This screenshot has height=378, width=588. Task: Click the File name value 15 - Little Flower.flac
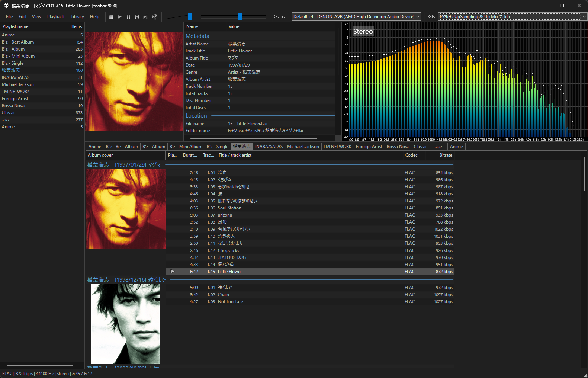(x=248, y=124)
